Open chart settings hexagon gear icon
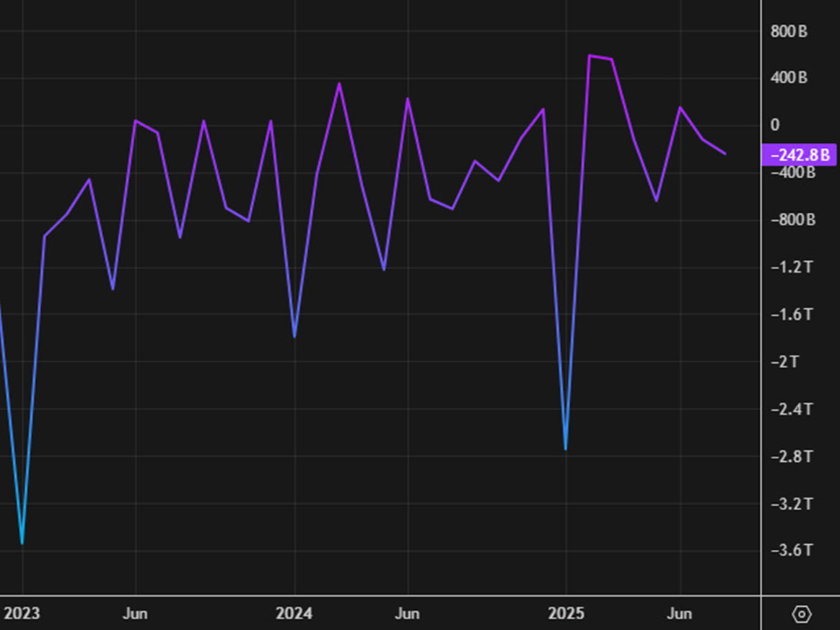 (x=801, y=614)
